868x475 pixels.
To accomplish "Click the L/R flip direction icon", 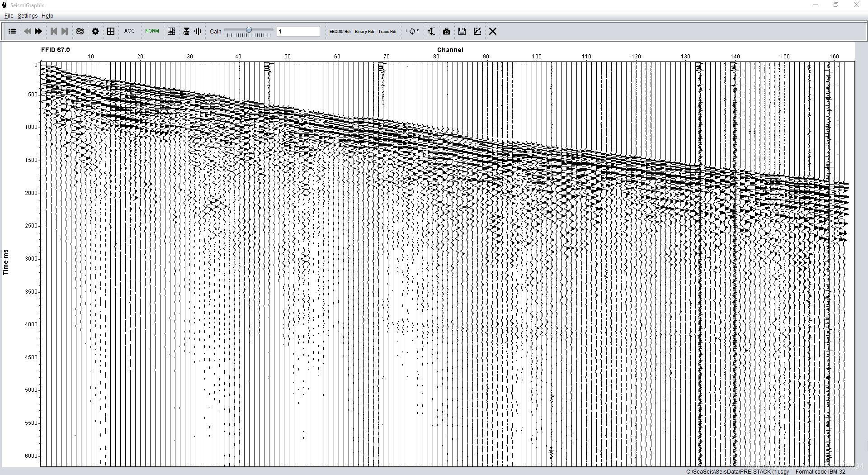I will point(412,31).
